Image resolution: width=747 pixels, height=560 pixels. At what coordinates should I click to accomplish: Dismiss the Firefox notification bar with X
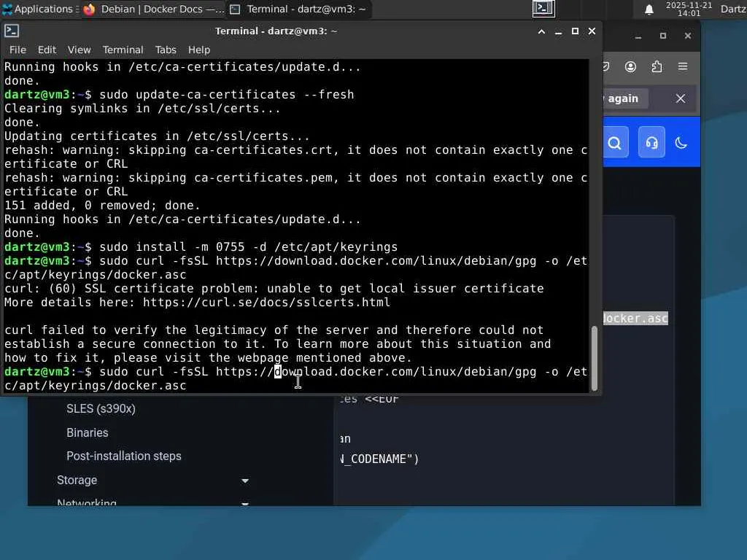pyautogui.click(x=681, y=98)
